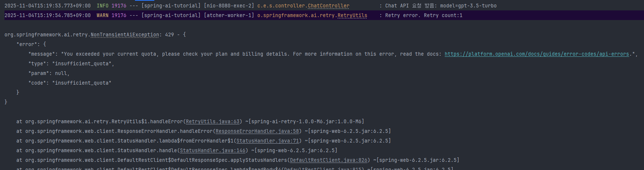Open the ChatController class link
Image resolution: width=644 pixels, height=170 pixels.
point(328,6)
